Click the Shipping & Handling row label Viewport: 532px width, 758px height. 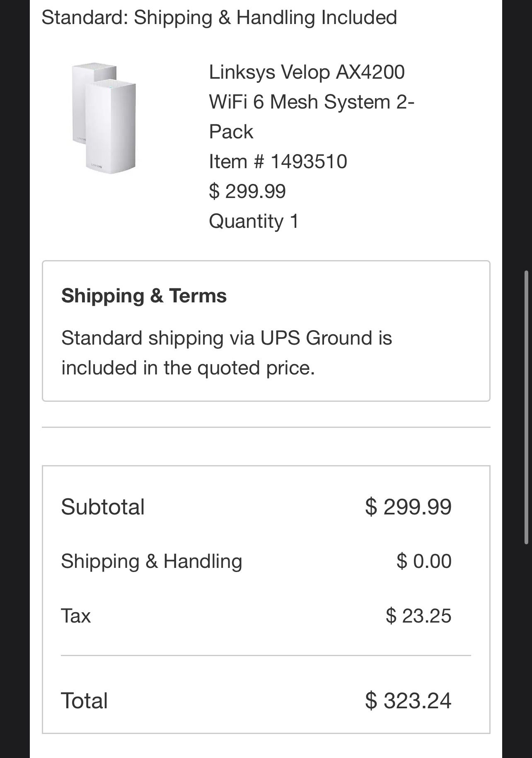[151, 561]
